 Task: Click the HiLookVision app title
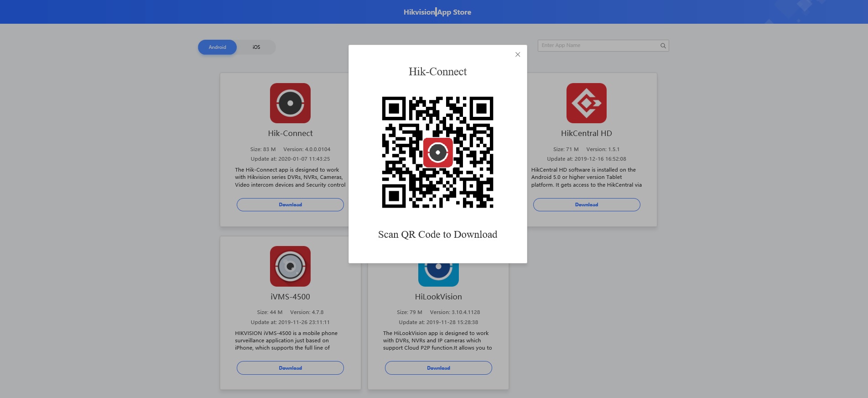coord(438,297)
